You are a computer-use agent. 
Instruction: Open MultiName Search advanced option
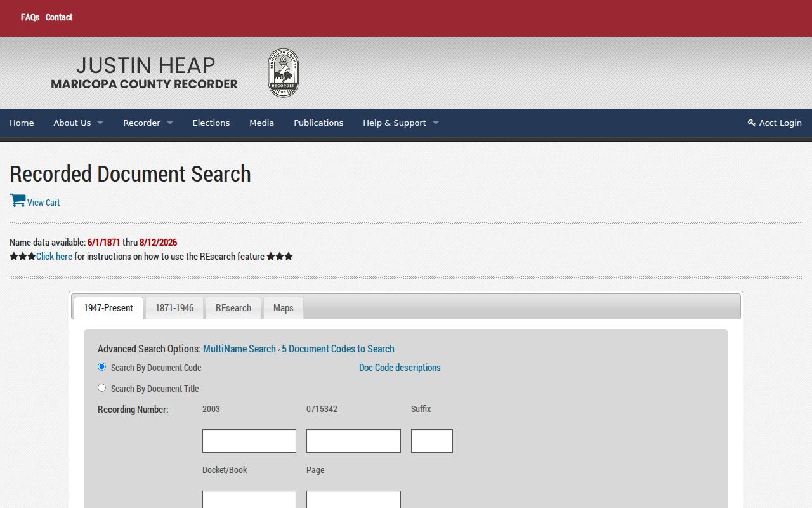pyautogui.click(x=239, y=349)
